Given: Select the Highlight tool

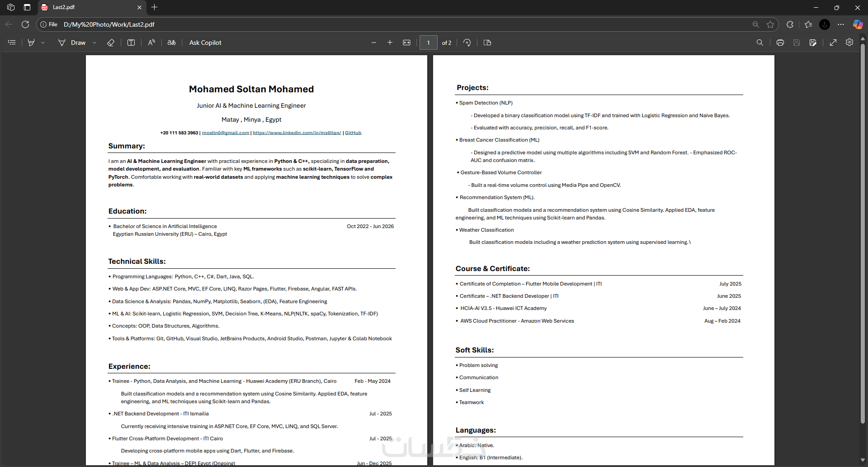Looking at the screenshot, I should (x=31, y=43).
